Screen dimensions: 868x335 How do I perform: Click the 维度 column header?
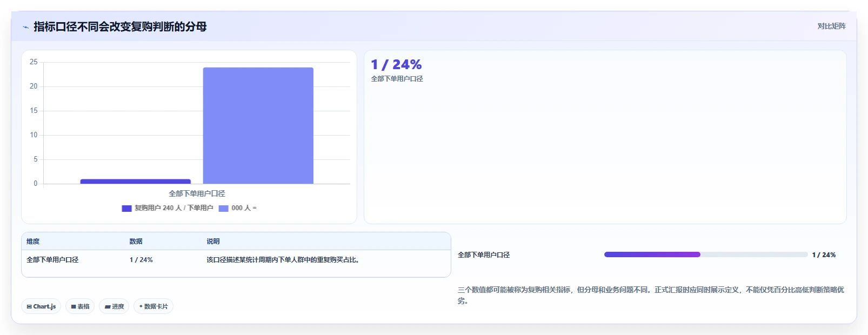(x=33, y=242)
